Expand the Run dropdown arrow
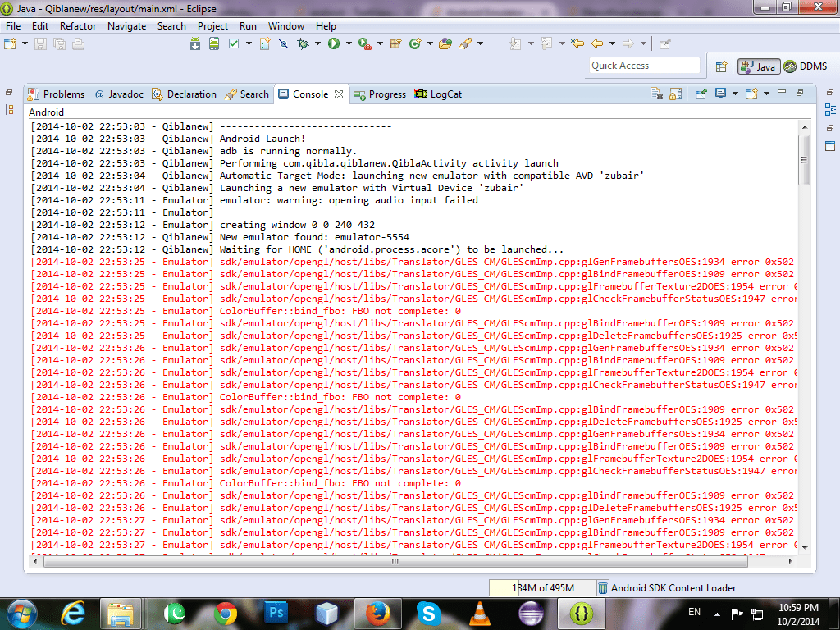840x630 pixels. coord(349,44)
